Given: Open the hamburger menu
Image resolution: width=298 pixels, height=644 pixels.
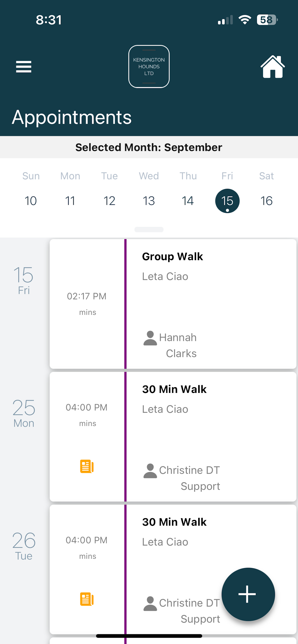Looking at the screenshot, I should (x=24, y=67).
